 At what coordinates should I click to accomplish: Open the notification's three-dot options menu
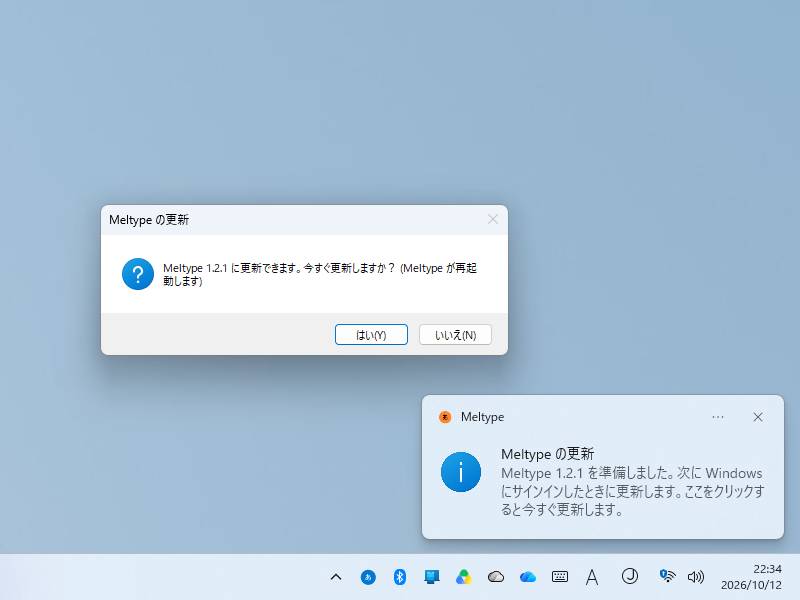point(718,417)
